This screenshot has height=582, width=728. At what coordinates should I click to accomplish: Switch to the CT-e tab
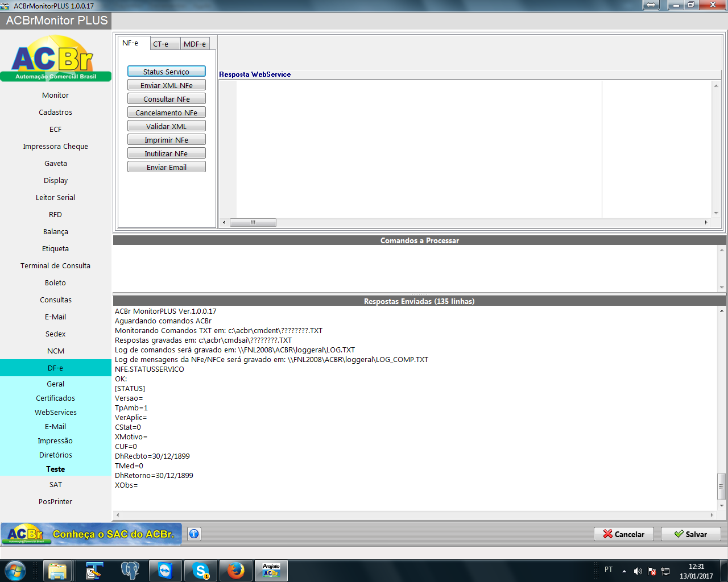coord(165,44)
